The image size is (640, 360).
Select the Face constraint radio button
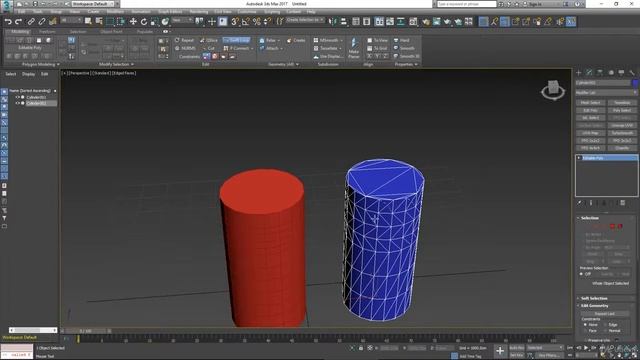585,331
